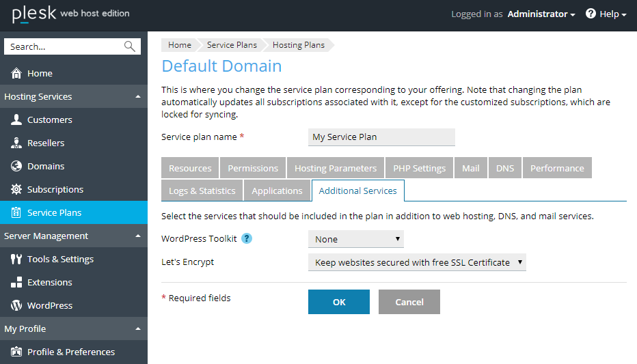637x364 pixels.
Task: Click the Tools & Settings wrench icon
Action: (x=16, y=259)
